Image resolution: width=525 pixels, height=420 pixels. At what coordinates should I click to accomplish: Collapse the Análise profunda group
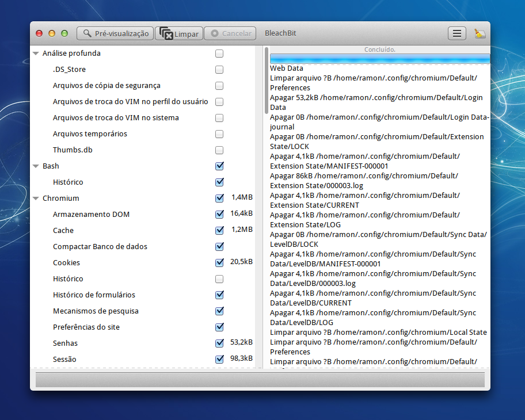36,54
